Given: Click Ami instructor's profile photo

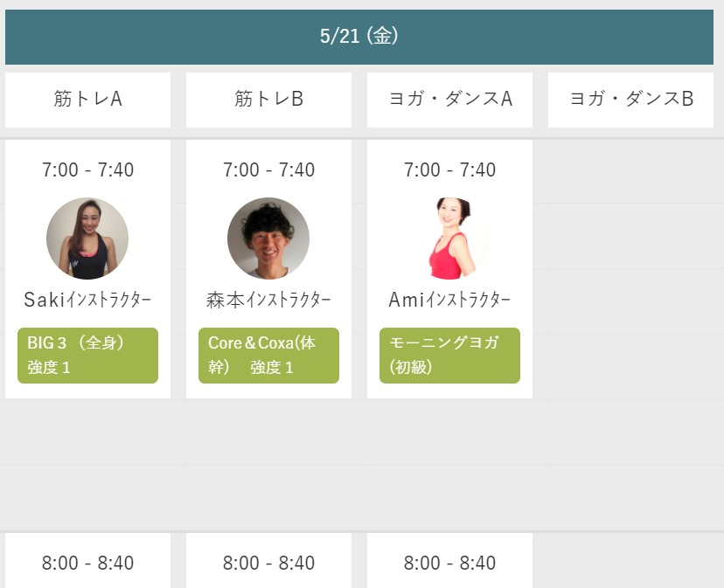Looking at the screenshot, I should tap(449, 239).
